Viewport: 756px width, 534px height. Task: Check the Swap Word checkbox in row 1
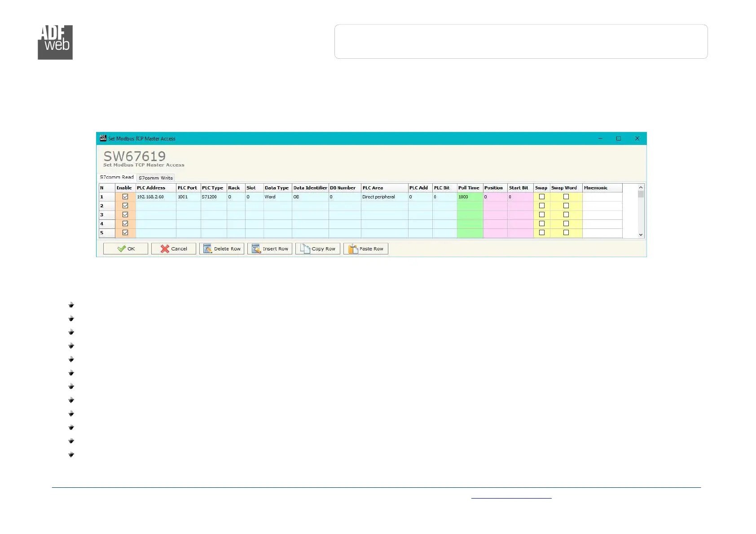click(566, 197)
